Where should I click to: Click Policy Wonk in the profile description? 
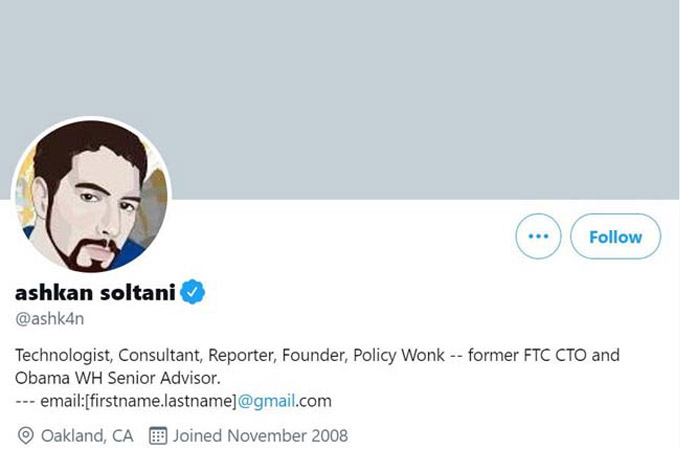pyautogui.click(x=399, y=355)
